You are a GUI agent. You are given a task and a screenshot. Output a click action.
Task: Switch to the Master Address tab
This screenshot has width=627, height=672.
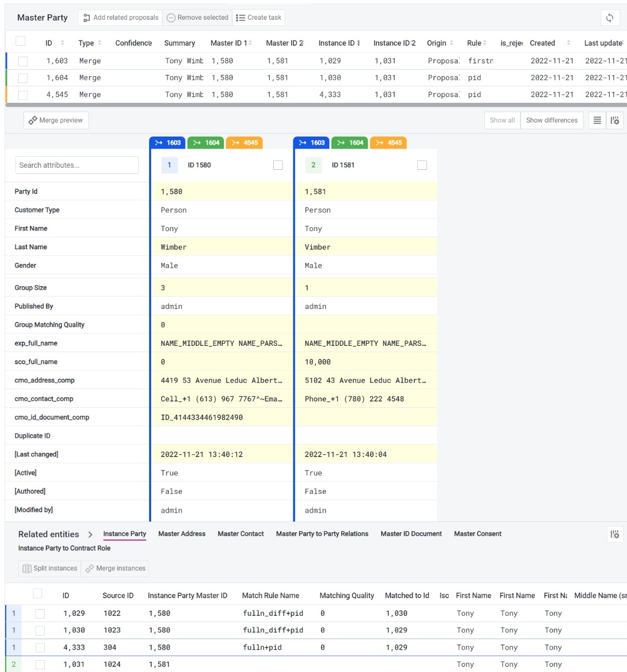(182, 534)
